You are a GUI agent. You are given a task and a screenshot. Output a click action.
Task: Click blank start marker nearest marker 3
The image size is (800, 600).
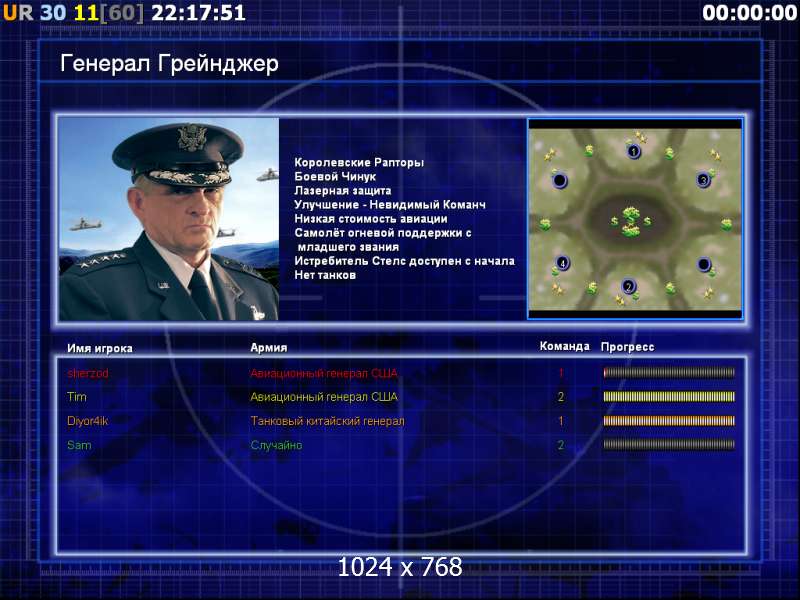tap(704, 264)
